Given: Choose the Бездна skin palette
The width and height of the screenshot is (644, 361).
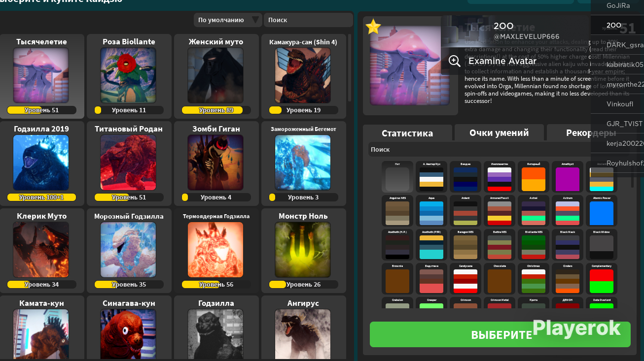Looking at the screenshot, I should [465, 177].
